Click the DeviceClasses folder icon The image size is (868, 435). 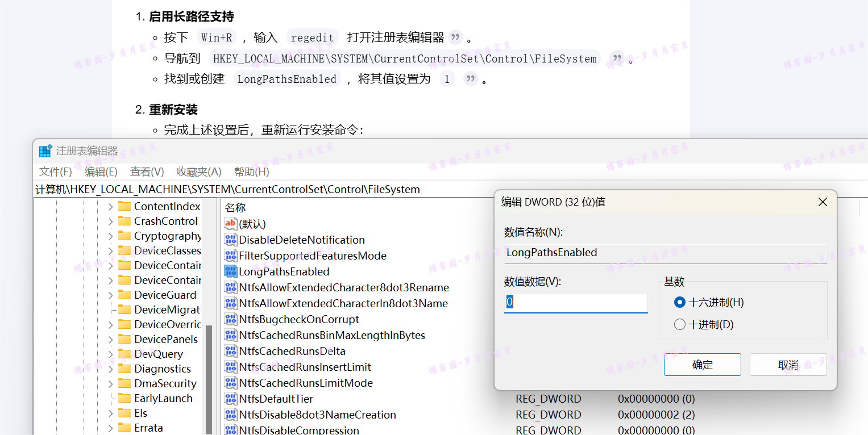coord(124,250)
